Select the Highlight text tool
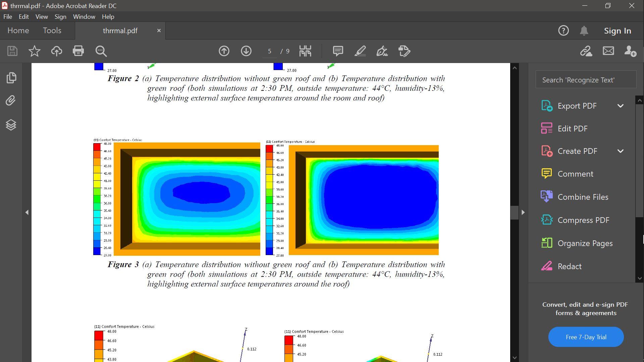Image resolution: width=644 pixels, height=362 pixels. [x=360, y=51]
